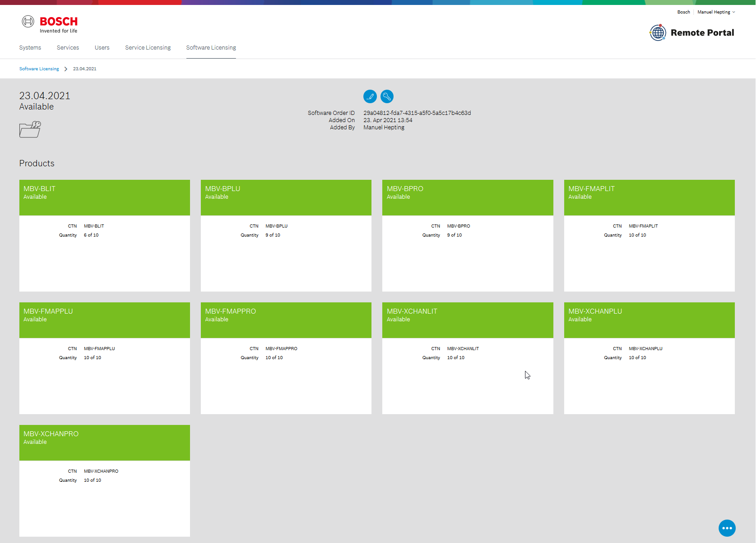Click the folder with keys icon
Image resolution: width=756 pixels, height=543 pixels.
30,129
